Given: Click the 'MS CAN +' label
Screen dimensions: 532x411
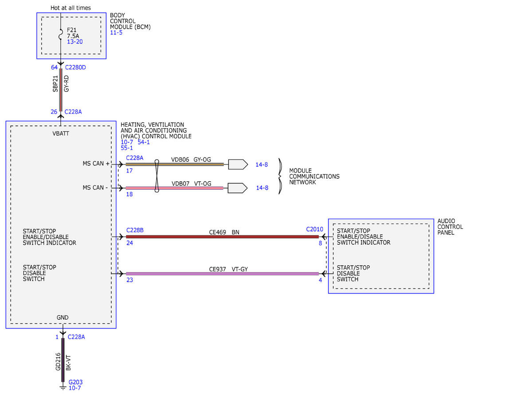Looking at the screenshot, I should point(96,164).
